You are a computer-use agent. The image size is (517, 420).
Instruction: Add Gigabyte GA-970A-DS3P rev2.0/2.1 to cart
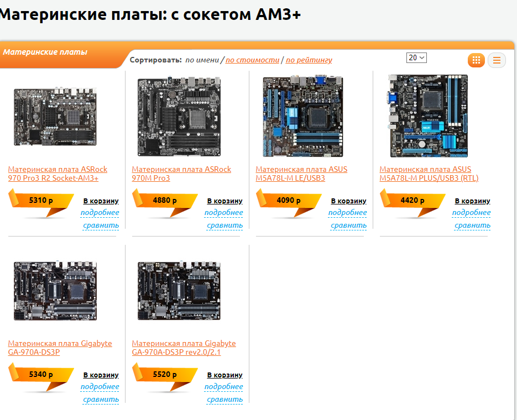click(225, 375)
